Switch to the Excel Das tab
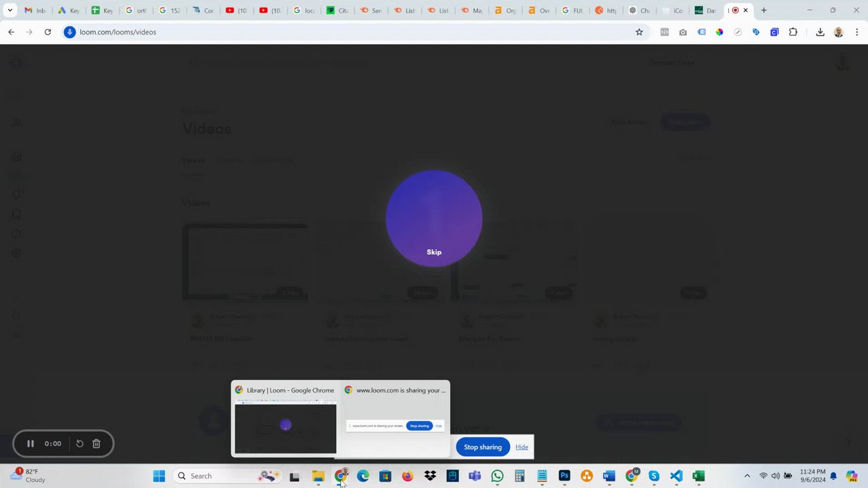The height and width of the screenshot is (488, 868). pyautogui.click(x=705, y=11)
